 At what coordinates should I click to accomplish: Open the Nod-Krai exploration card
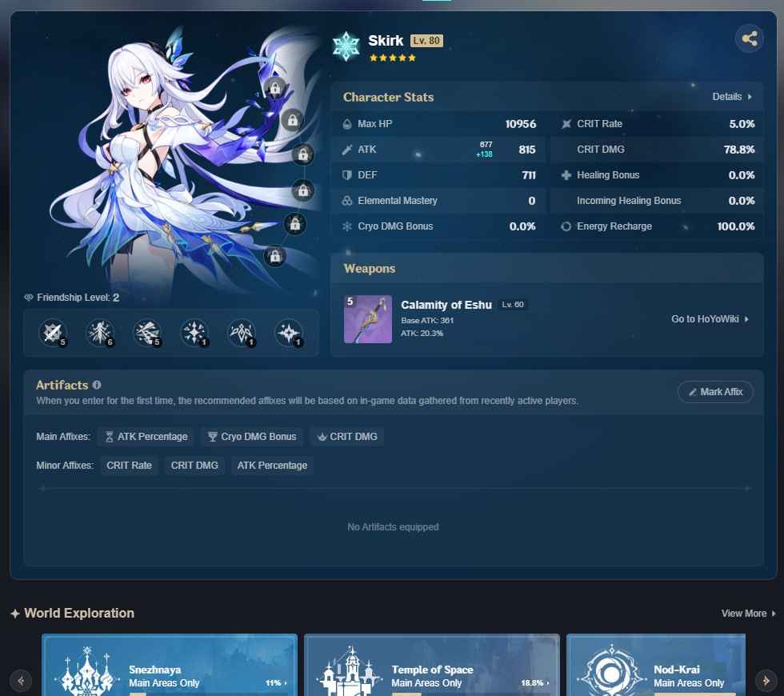(x=656, y=665)
